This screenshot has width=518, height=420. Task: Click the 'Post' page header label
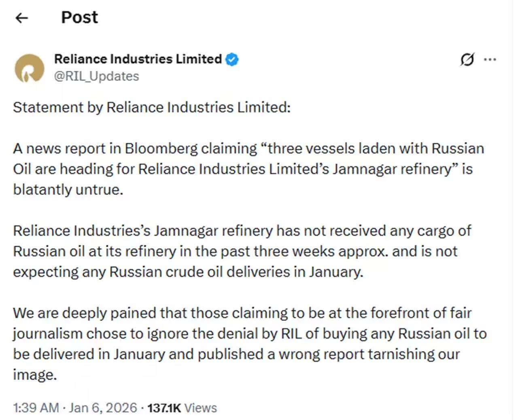point(79,17)
